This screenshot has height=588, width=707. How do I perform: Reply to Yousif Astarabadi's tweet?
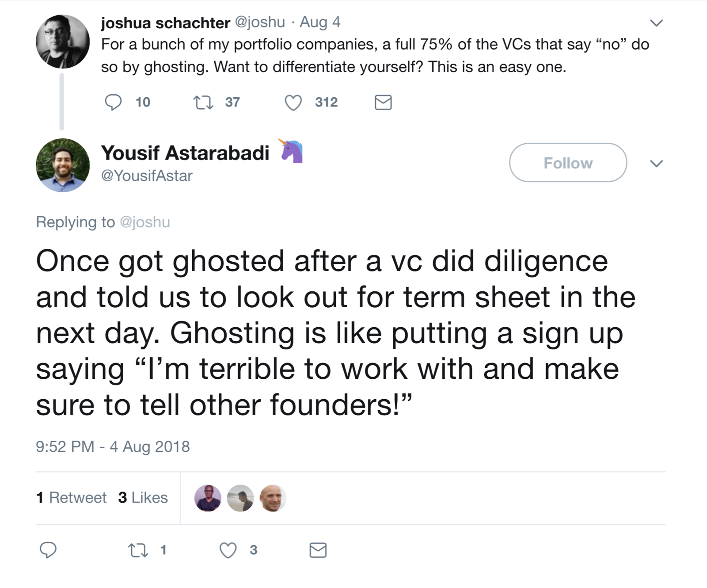coord(48,550)
